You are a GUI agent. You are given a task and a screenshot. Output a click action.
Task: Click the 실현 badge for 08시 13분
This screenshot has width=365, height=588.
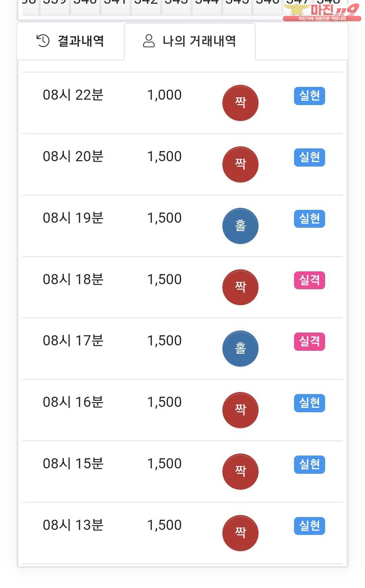(309, 526)
